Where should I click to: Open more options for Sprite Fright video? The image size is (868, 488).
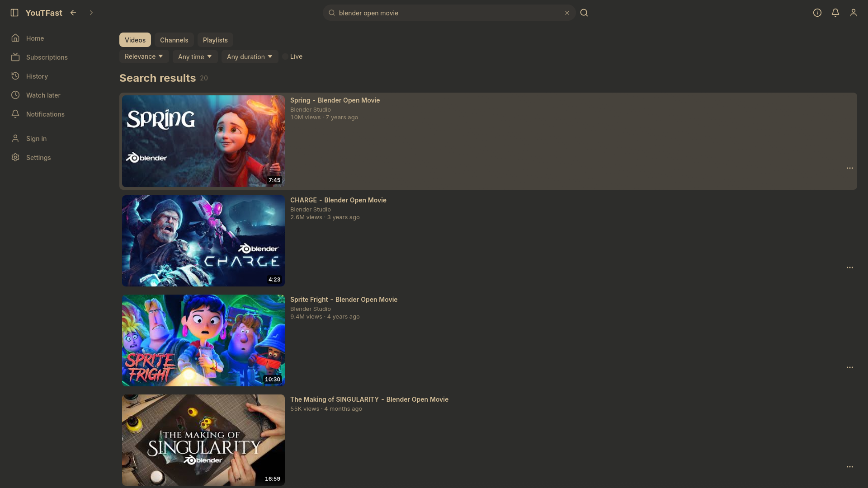[850, 367]
